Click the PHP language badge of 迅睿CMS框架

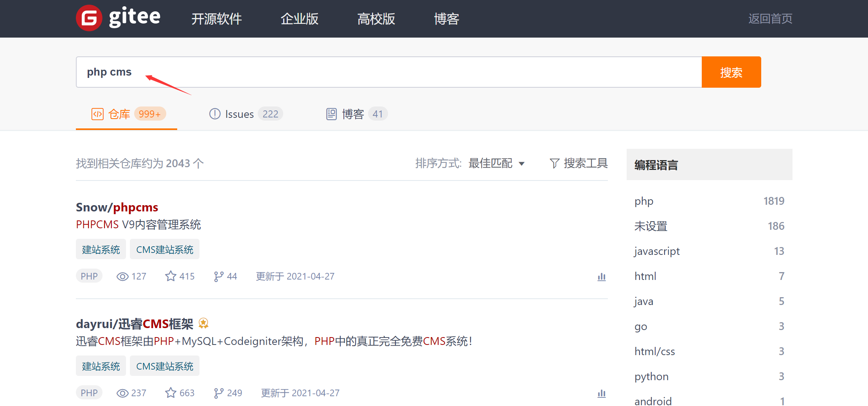pos(89,393)
